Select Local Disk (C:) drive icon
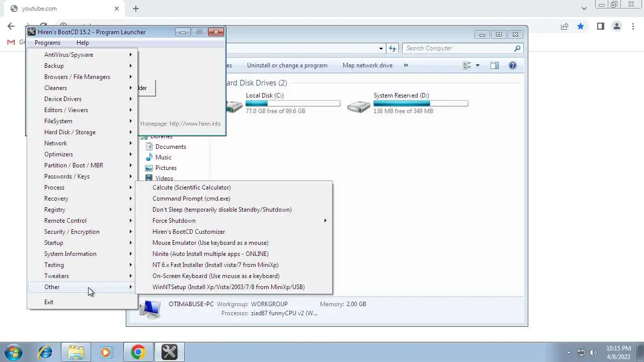Image resolution: width=644 pixels, height=362 pixels. point(233,106)
